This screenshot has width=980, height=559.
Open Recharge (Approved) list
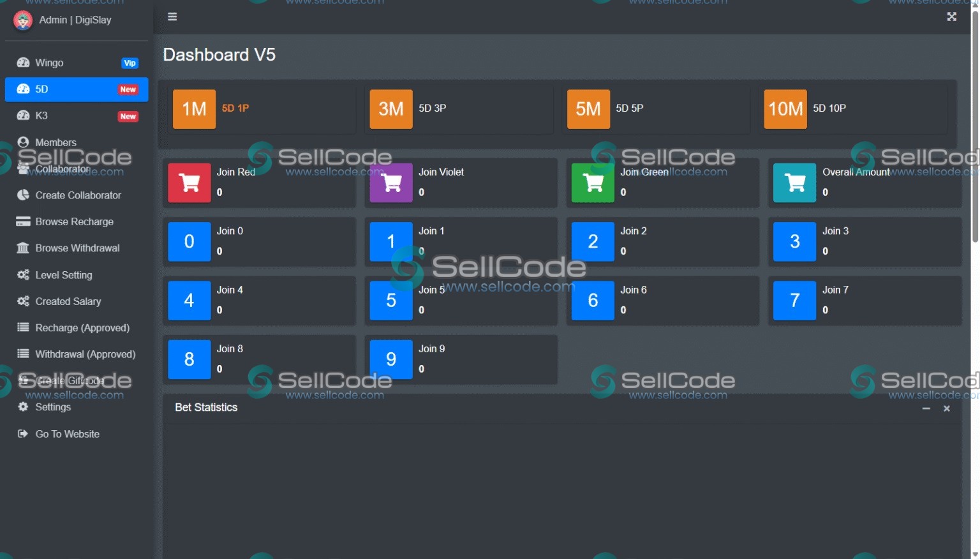coord(77,328)
